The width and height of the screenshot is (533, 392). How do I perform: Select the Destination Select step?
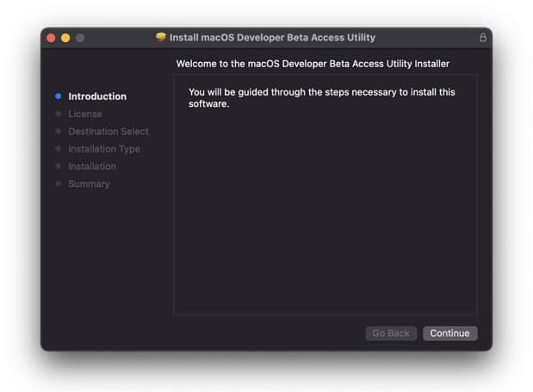[x=108, y=132]
